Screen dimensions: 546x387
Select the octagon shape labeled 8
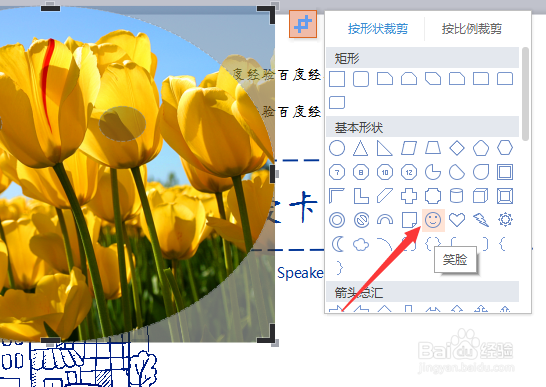(361, 172)
